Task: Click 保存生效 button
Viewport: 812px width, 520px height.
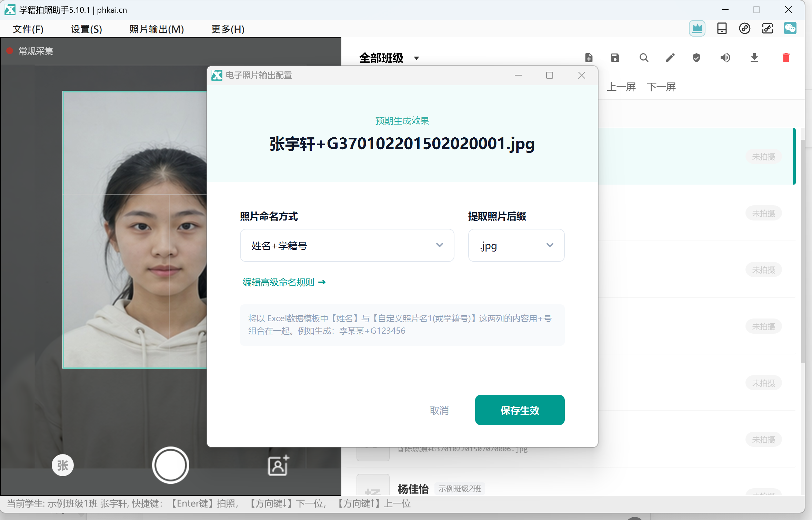Action: tap(520, 410)
